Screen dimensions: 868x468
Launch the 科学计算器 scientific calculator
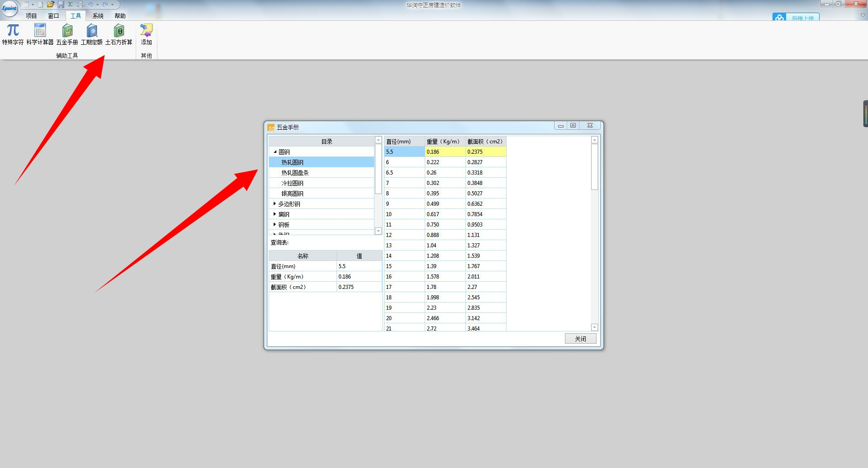pos(40,34)
